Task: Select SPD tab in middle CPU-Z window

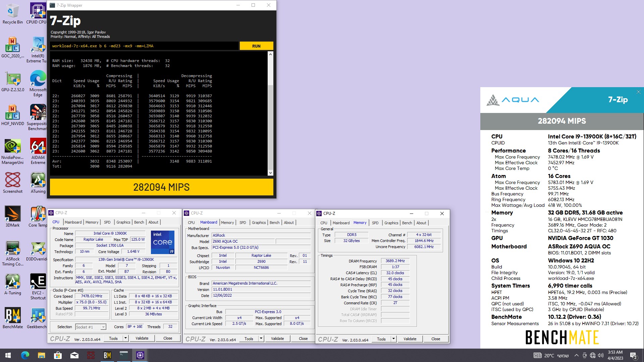Action: (243, 223)
